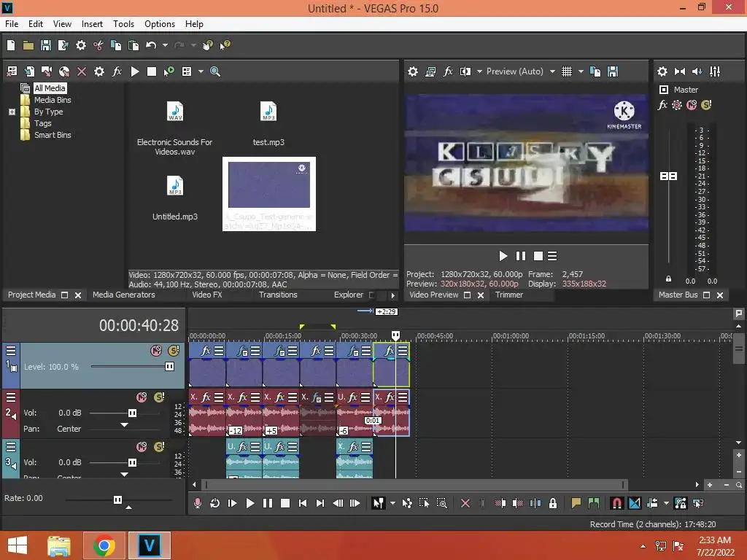Play the timeline from the transport bar
Screen dimensions: 747x560
249,503
